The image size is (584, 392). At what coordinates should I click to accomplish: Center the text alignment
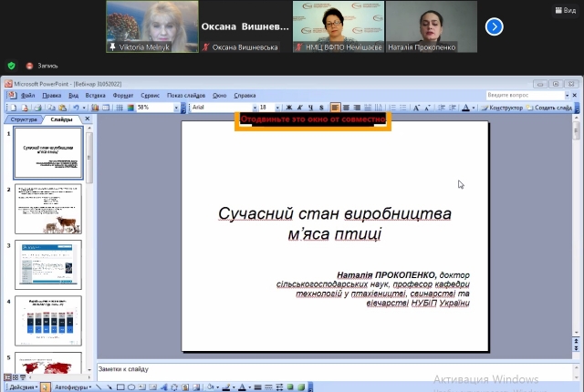(346, 108)
